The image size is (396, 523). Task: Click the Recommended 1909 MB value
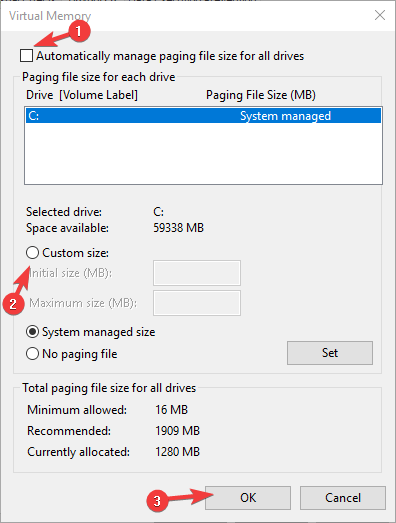[x=177, y=431]
